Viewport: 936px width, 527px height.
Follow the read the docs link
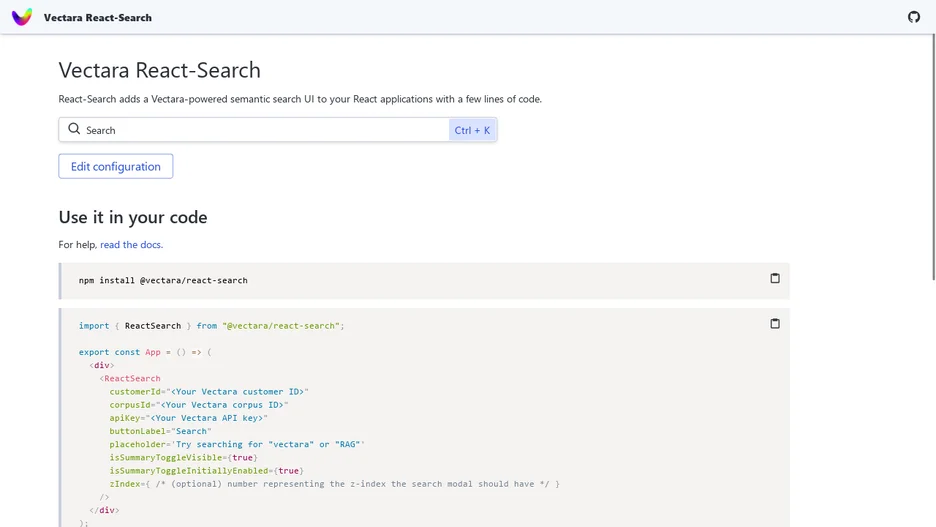pos(131,245)
